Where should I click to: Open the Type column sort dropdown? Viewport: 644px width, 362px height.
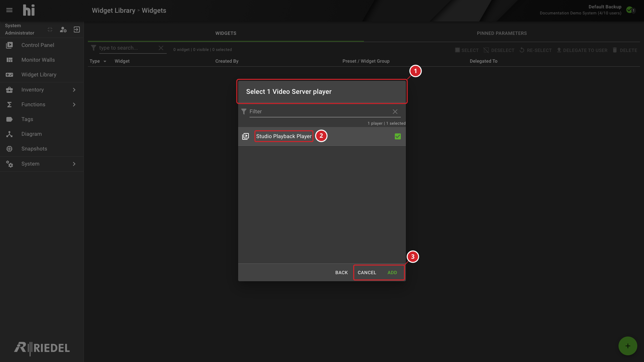tap(105, 61)
